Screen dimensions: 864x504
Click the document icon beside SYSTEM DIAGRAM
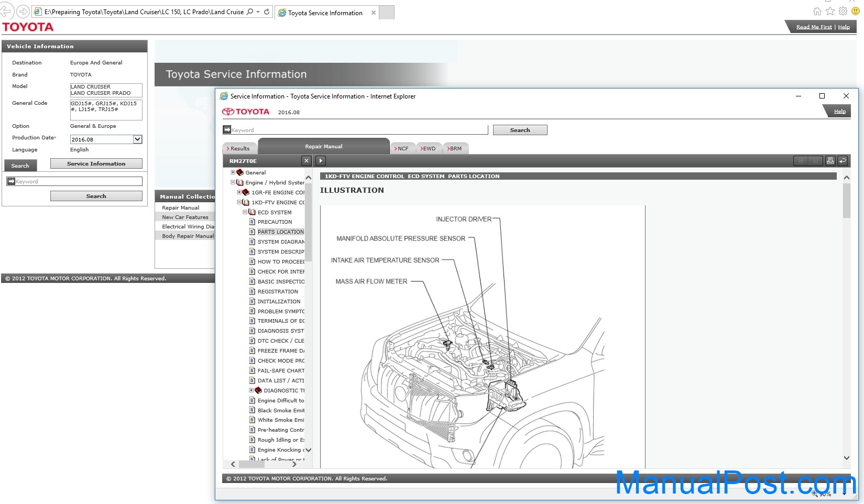(252, 242)
